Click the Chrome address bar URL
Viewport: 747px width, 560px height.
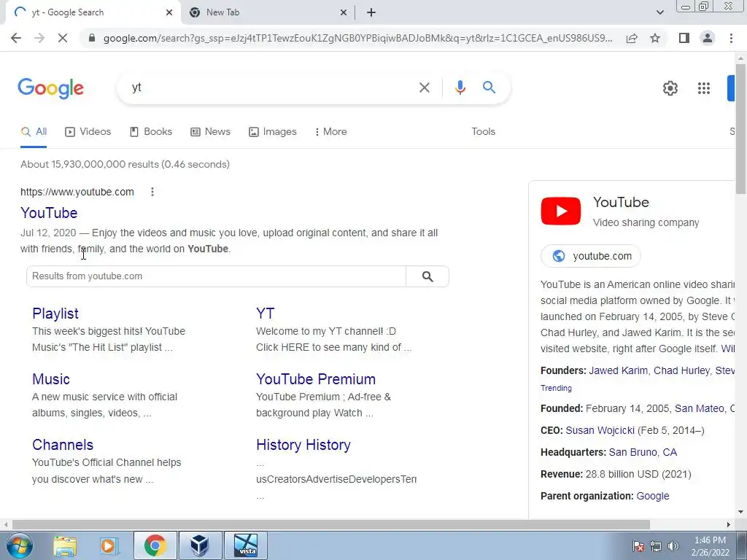(x=357, y=38)
